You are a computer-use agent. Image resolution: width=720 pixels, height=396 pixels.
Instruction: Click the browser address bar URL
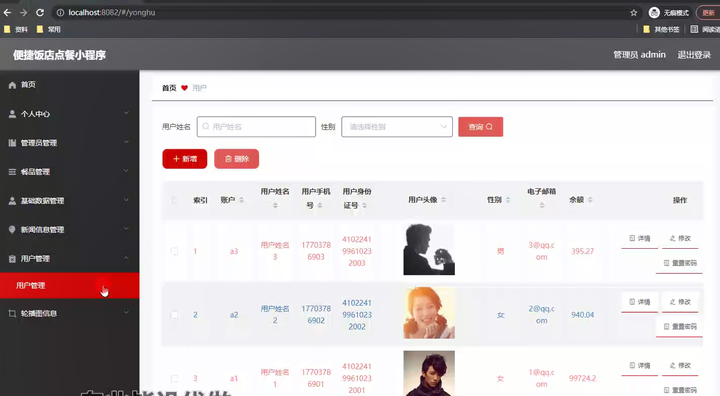pos(112,13)
